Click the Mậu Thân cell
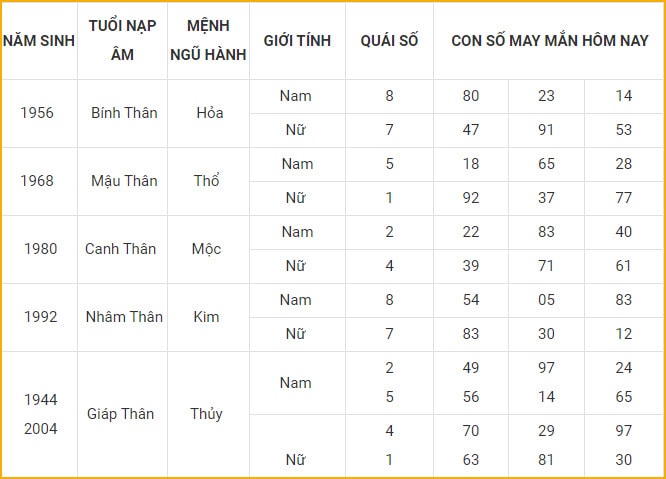666x479 pixels. 122,181
